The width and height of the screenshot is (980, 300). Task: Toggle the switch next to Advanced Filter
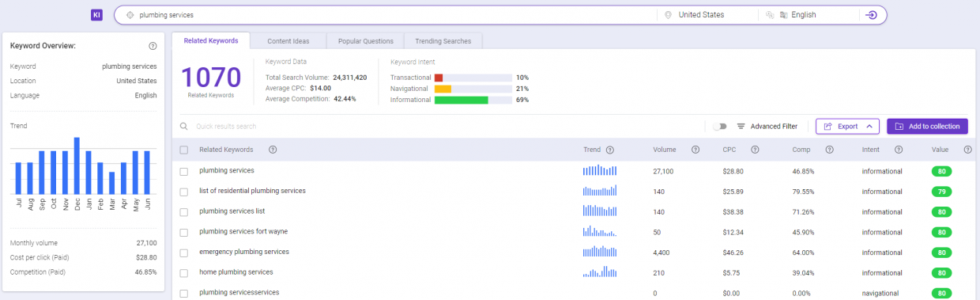[719, 126]
